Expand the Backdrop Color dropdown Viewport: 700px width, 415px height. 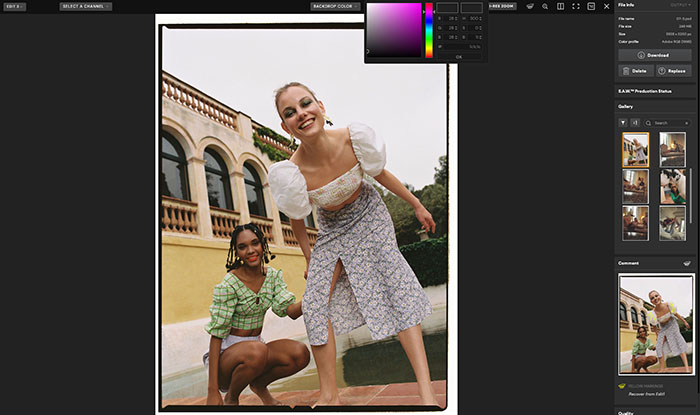337,6
